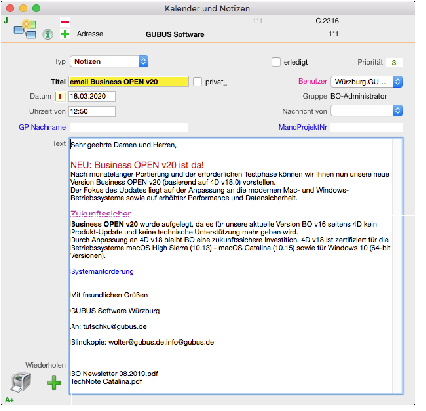Screen dimensions: 426x411
Task: Click the green A+ font size icon
Action: [x=9, y=399]
